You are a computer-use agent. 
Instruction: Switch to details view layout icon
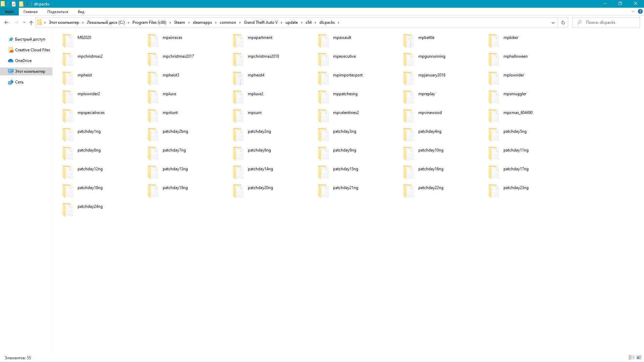(x=632, y=358)
